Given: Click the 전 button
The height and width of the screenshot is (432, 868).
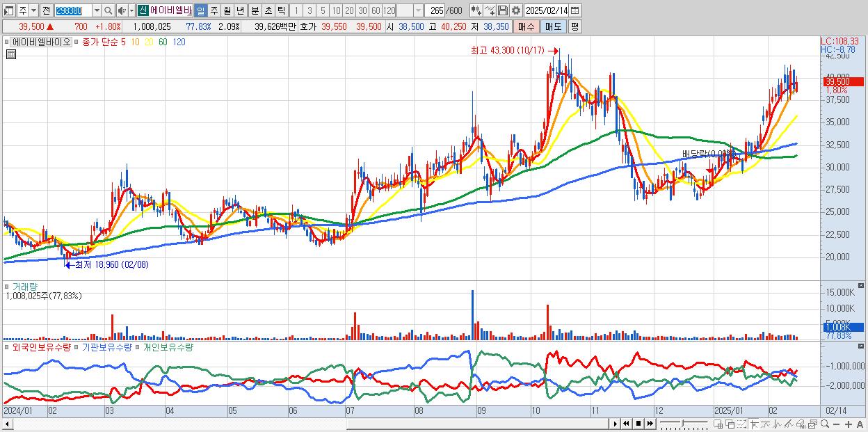Looking at the screenshot, I should (46, 10).
